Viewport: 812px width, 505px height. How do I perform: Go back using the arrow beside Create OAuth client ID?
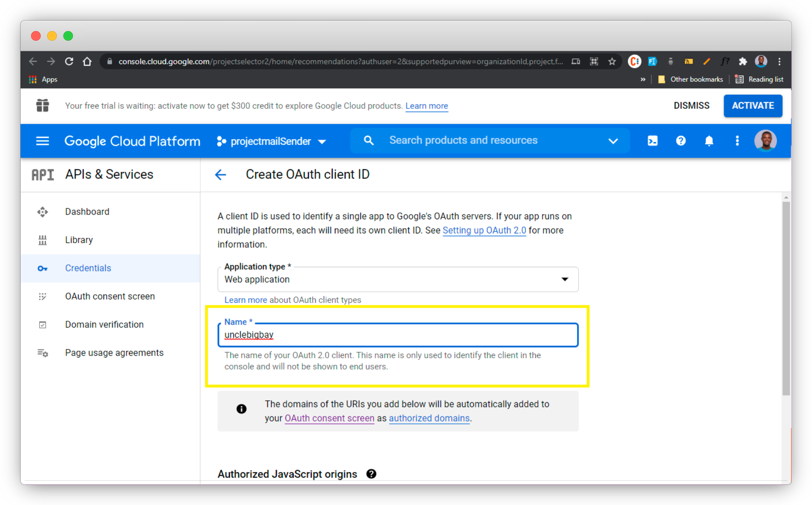coord(221,175)
